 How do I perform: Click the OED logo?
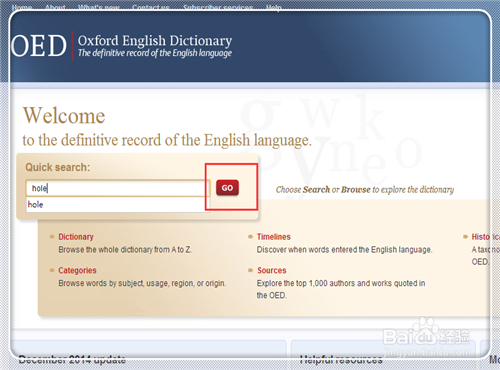pos(39,46)
